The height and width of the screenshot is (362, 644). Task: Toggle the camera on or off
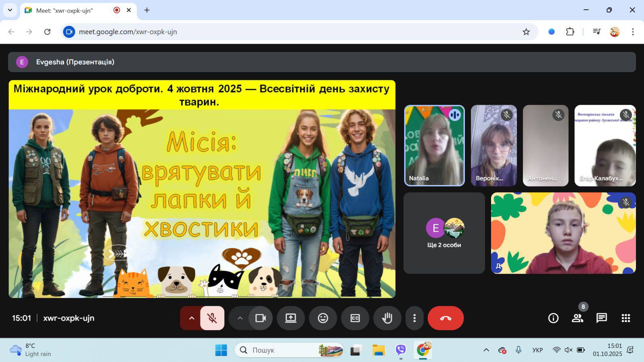[x=260, y=318]
